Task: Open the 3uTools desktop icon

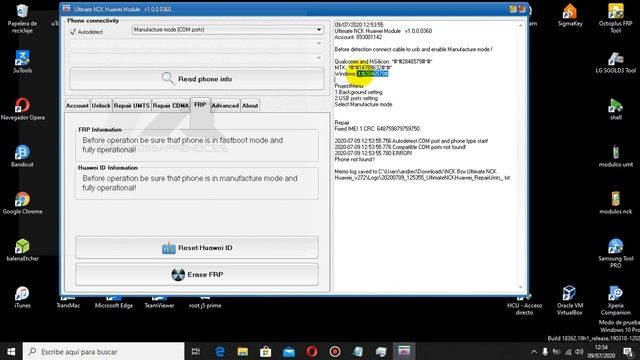Action: 22,62
